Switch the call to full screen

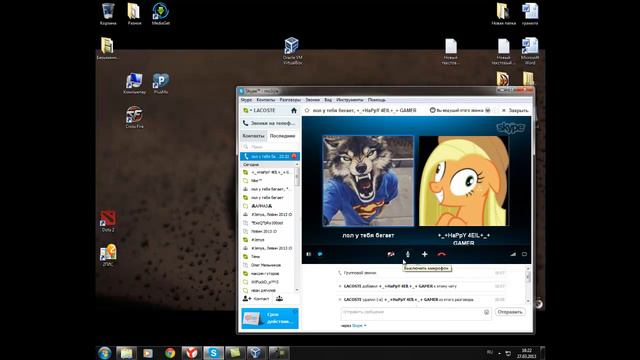(x=524, y=254)
